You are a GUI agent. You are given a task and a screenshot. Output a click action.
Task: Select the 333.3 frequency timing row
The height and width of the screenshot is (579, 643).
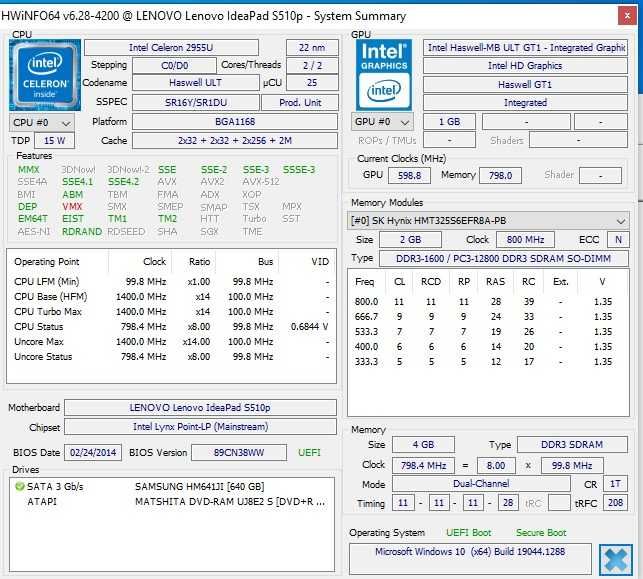click(x=488, y=362)
